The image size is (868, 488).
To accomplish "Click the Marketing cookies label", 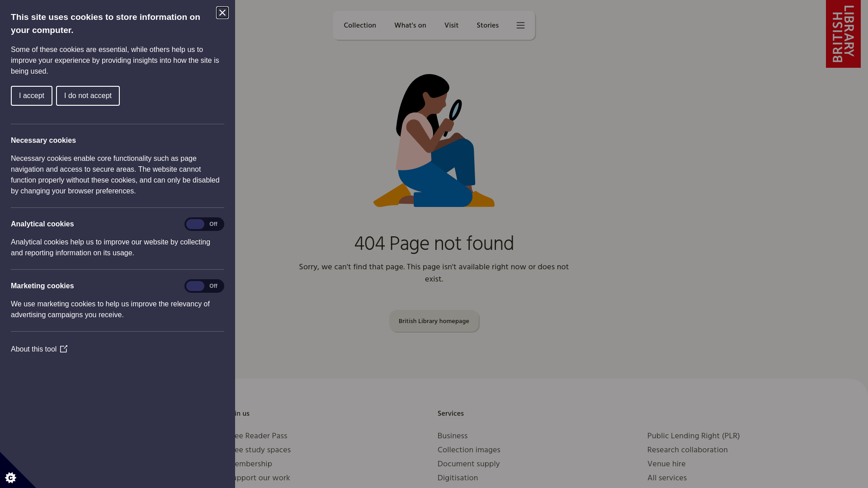I will [x=42, y=286].
